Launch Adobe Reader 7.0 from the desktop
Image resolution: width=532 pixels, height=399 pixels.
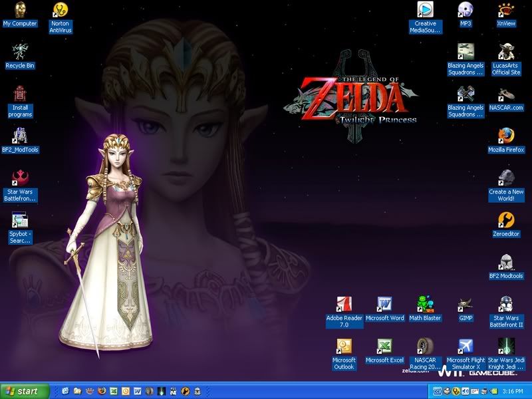coord(344,312)
